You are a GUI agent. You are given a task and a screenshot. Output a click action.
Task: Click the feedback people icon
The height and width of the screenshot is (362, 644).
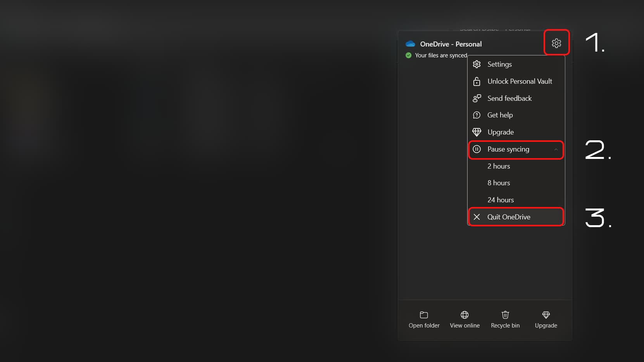click(477, 98)
